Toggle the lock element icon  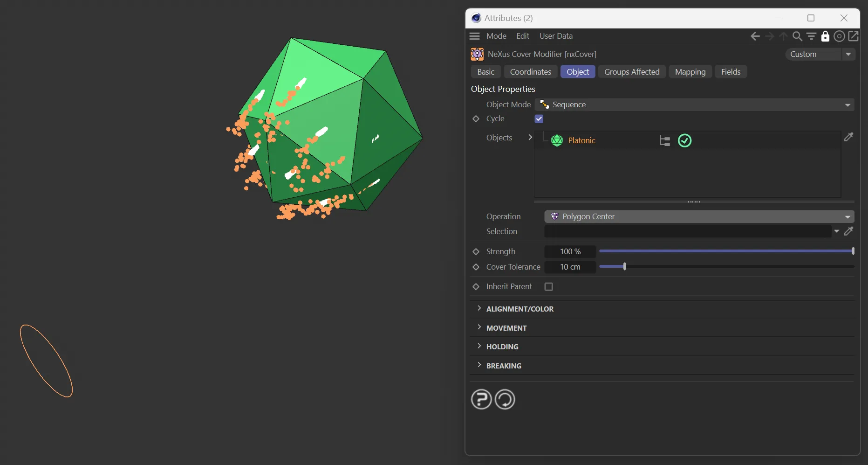(825, 36)
